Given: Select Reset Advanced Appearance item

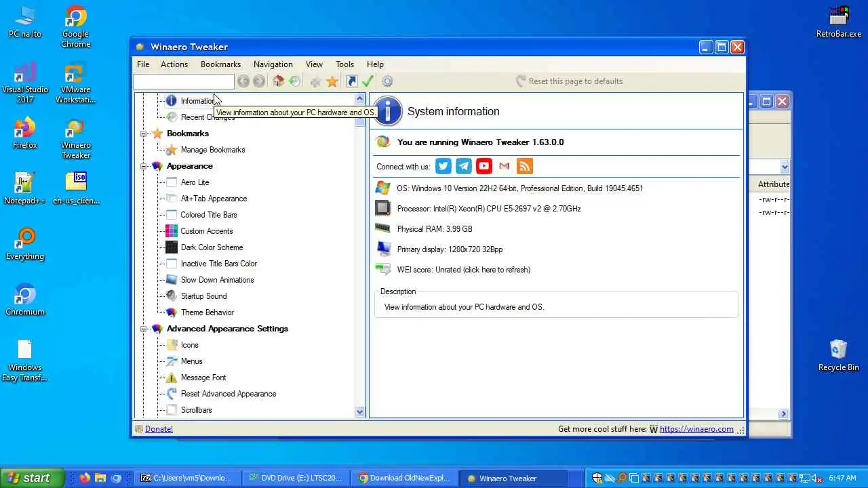Looking at the screenshot, I should pos(228,394).
